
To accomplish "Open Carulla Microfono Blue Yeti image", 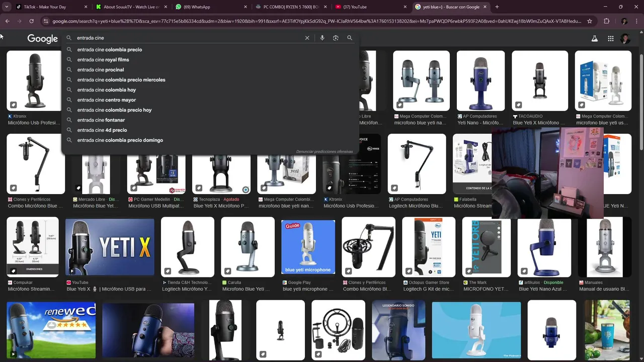I will point(248,247).
